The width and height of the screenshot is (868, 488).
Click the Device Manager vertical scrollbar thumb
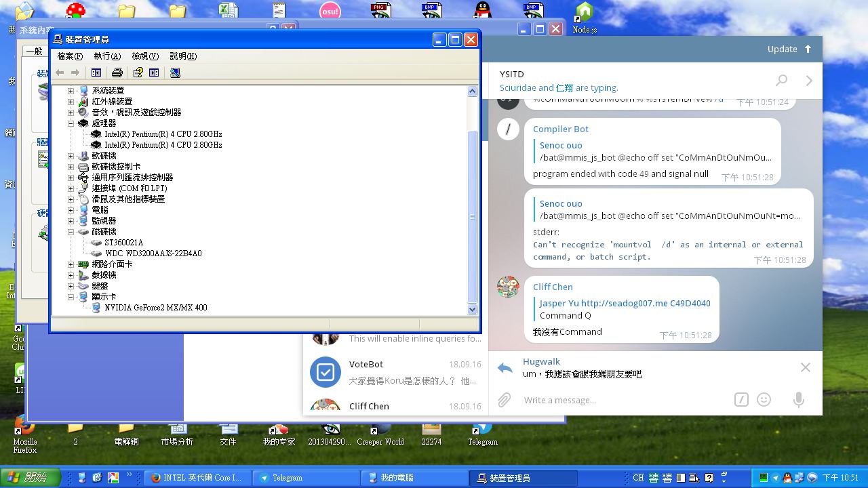click(x=473, y=216)
